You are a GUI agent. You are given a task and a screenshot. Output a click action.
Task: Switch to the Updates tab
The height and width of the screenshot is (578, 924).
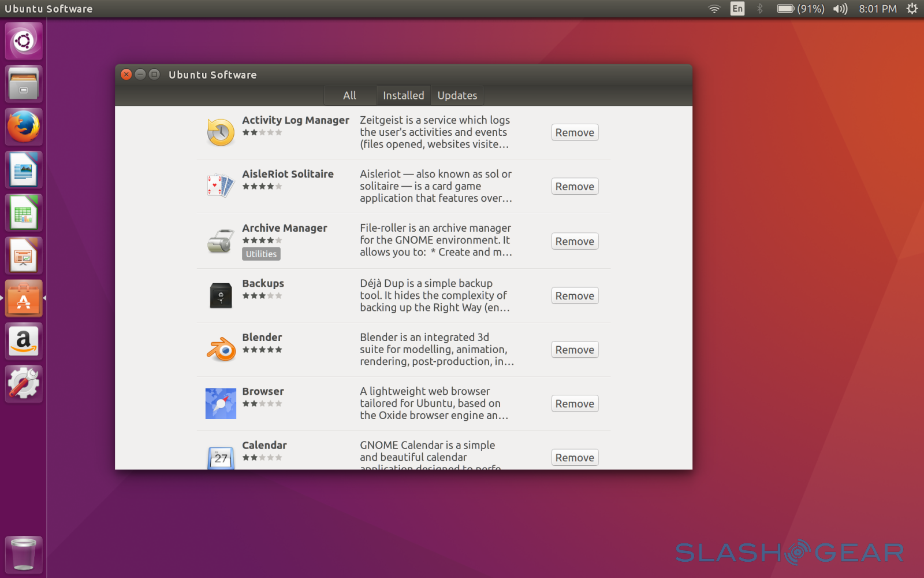457,95
